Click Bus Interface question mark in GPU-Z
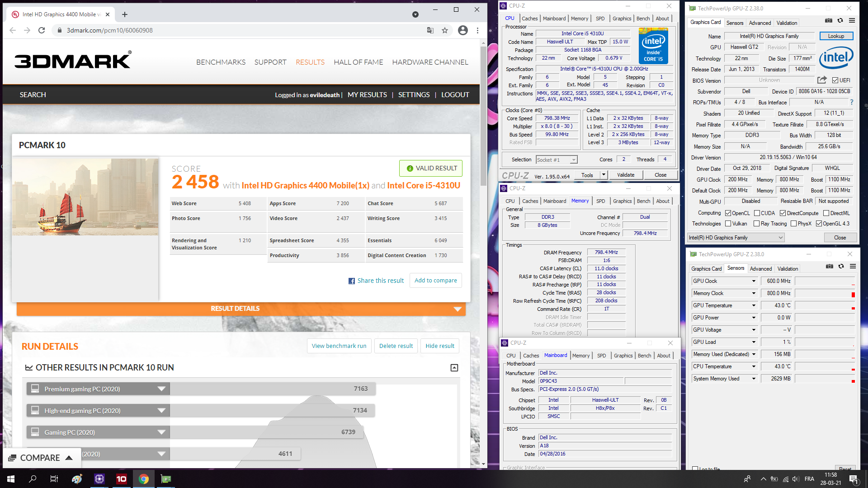Image resolution: width=868 pixels, height=488 pixels. tap(852, 102)
